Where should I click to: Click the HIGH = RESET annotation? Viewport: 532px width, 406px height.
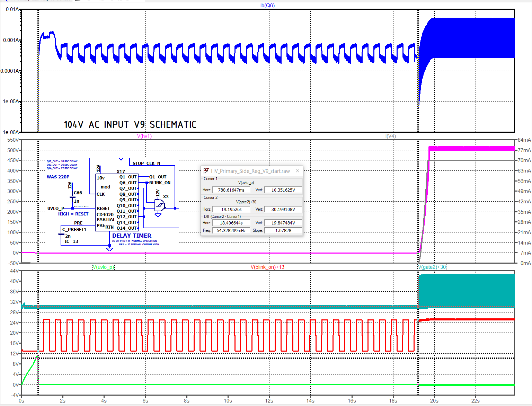[73, 214]
